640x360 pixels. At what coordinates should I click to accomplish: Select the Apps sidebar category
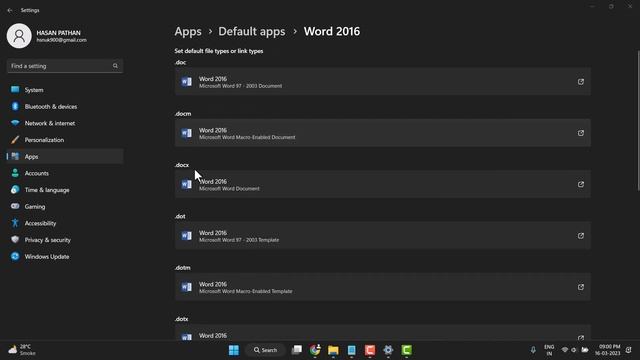coord(65,157)
